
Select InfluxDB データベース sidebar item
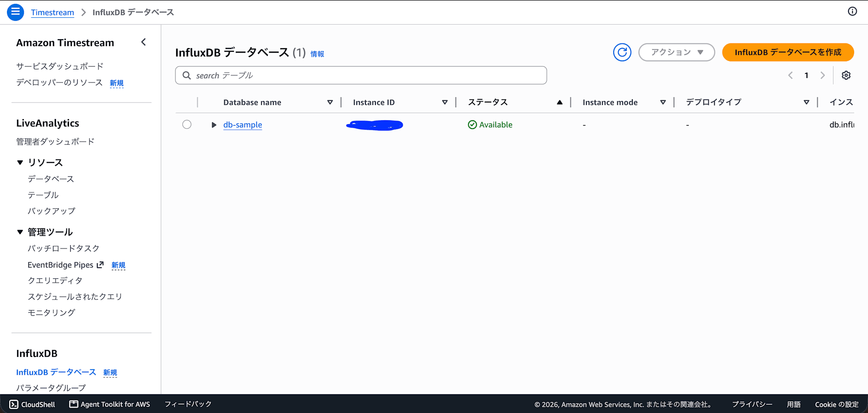point(56,372)
